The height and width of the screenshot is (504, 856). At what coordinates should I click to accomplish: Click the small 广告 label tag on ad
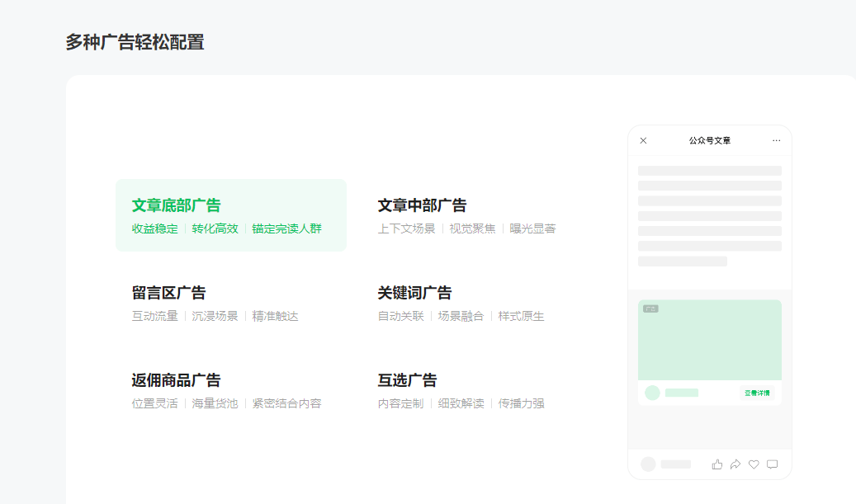pos(650,309)
